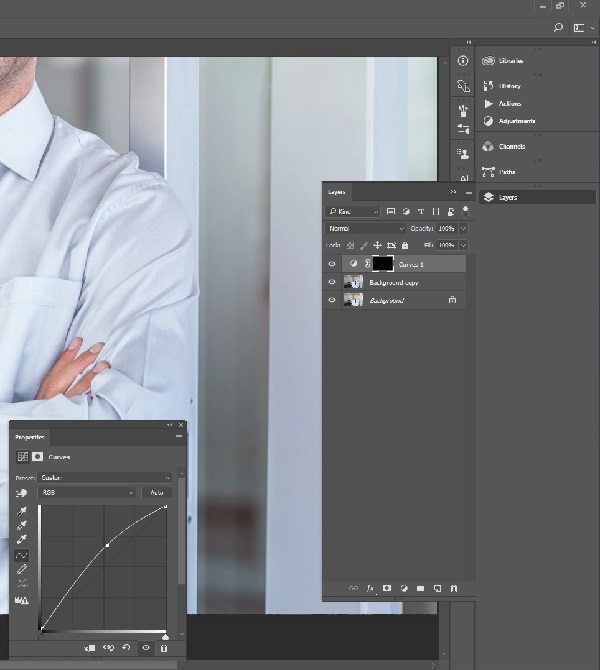Select the Curves 1 black mask thumbnail
The image size is (600, 670).
382,264
